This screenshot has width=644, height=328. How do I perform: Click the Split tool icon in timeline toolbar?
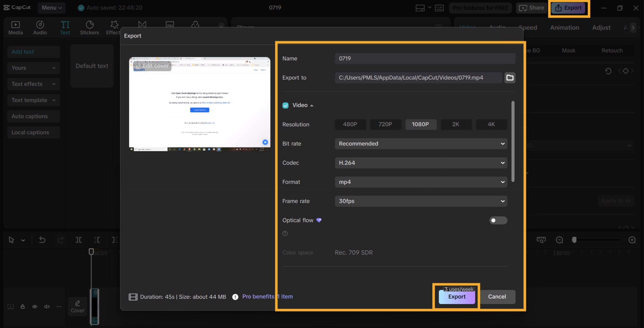tap(78, 240)
